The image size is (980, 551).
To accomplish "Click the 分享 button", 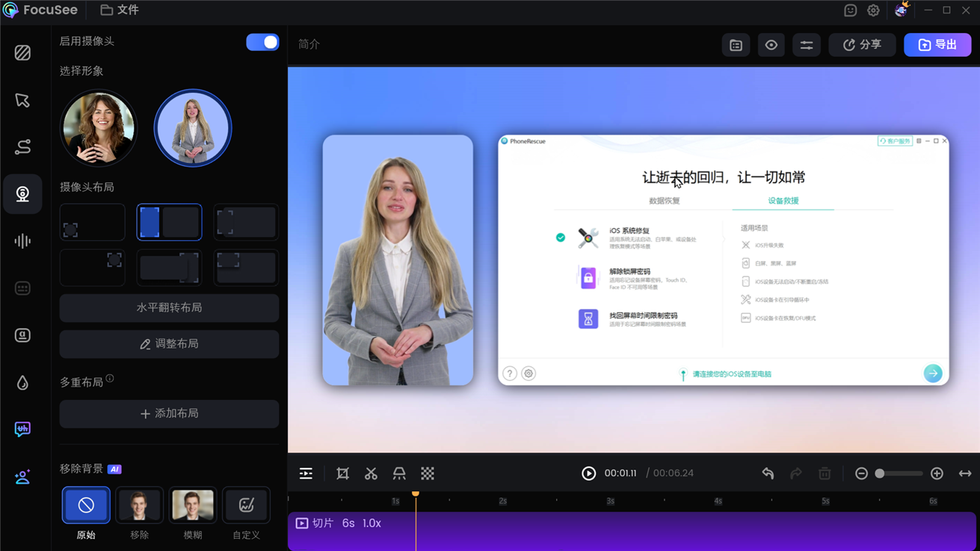I will pyautogui.click(x=862, y=45).
